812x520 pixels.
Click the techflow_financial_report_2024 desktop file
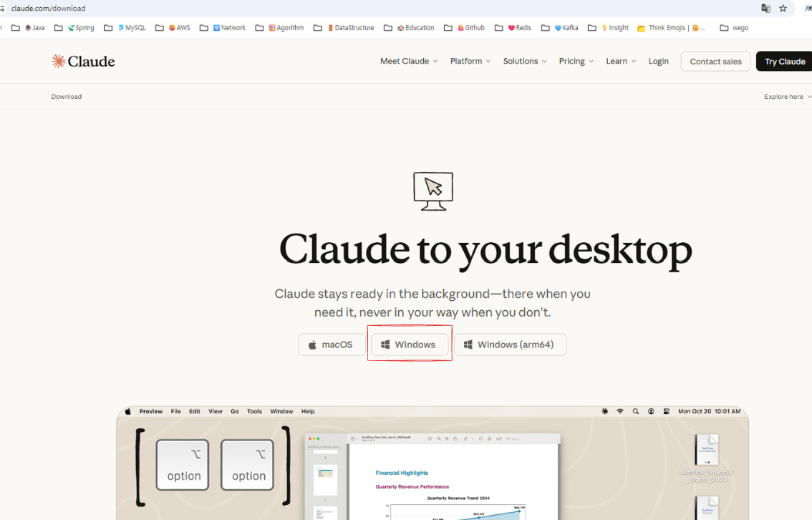(x=707, y=458)
